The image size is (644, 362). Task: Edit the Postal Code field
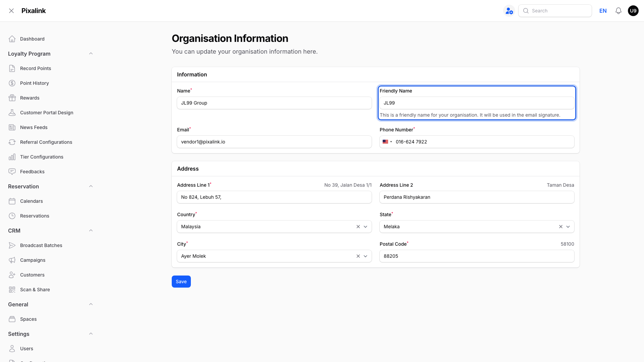tap(477, 256)
